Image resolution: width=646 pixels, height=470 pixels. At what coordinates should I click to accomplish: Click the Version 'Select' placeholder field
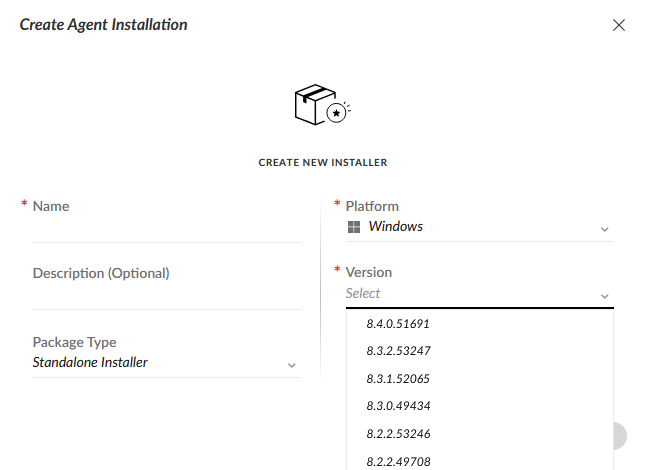coord(470,294)
